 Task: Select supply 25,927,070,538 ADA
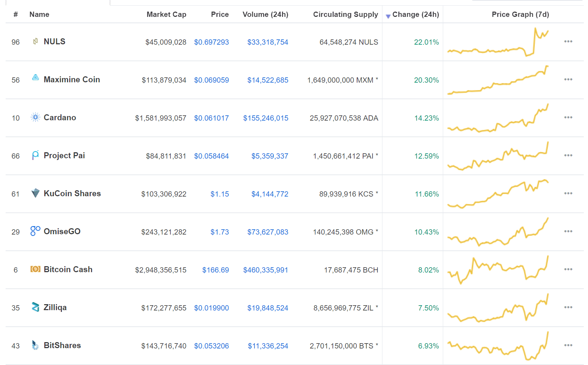(x=344, y=118)
